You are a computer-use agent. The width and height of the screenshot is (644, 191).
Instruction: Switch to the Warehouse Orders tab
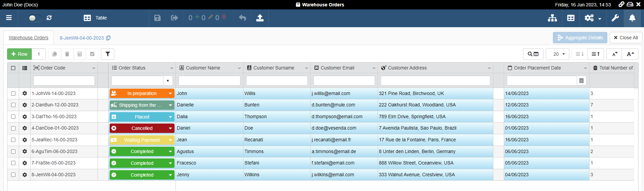pyautogui.click(x=29, y=38)
